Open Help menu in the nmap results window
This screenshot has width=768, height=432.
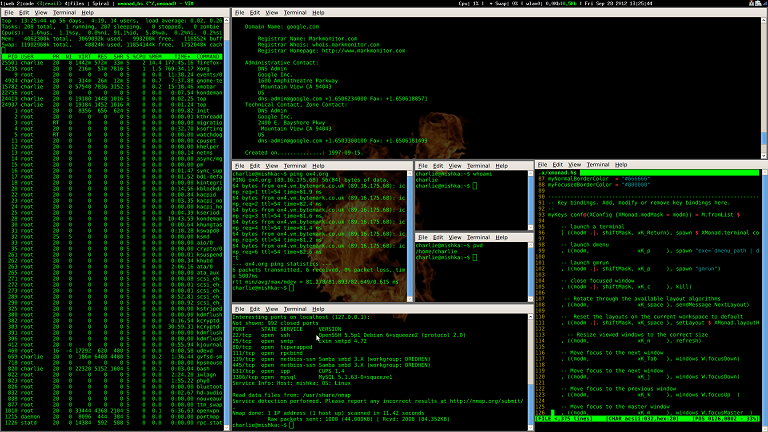318,310
